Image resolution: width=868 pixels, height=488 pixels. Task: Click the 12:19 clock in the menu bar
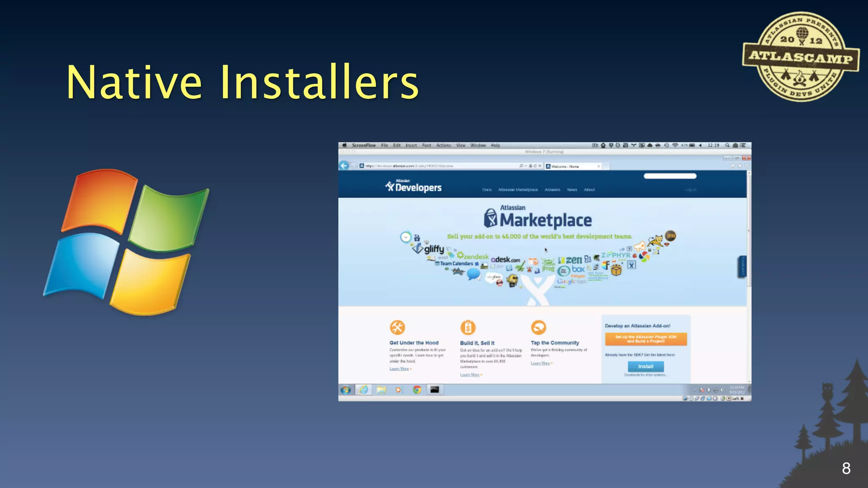(x=713, y=145)
